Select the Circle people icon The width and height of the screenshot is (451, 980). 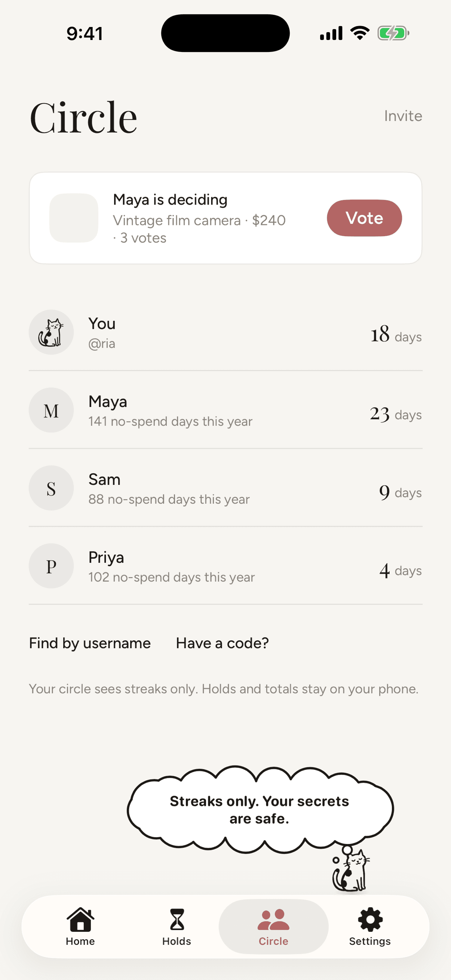click(273, 919)
